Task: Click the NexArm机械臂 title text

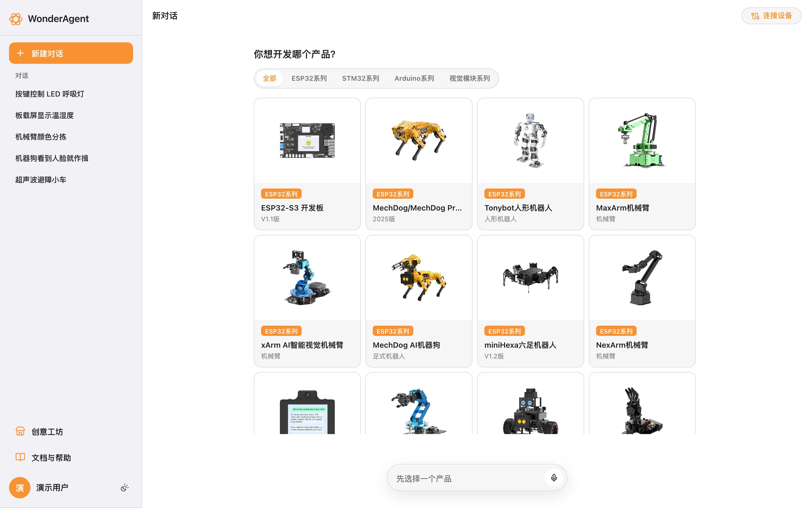Action: coord(622,345)
